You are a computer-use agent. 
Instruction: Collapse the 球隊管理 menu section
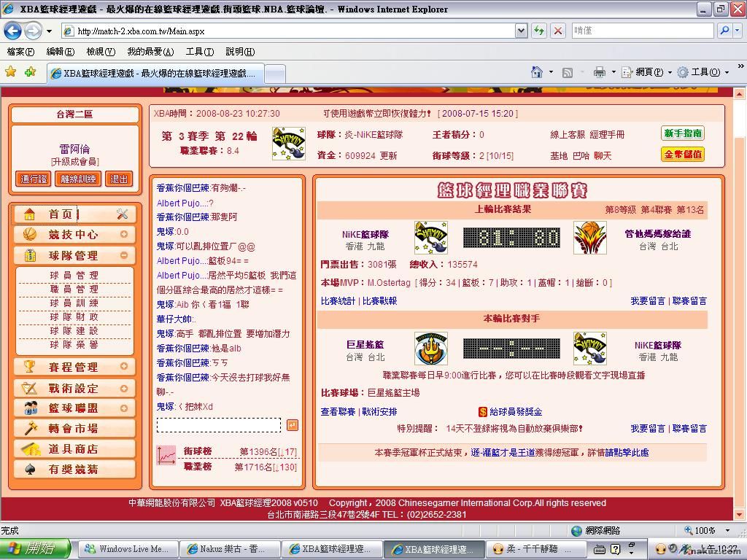click(124, 255)
